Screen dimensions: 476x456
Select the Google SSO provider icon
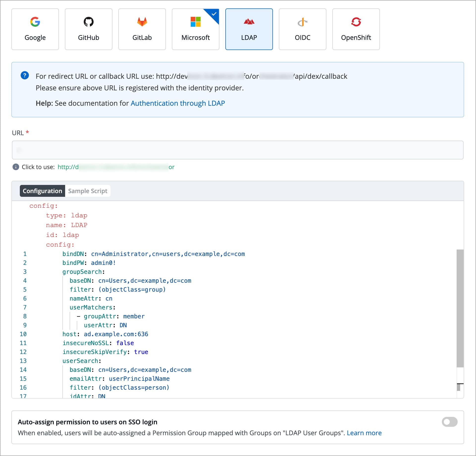[x=35, y=22]
